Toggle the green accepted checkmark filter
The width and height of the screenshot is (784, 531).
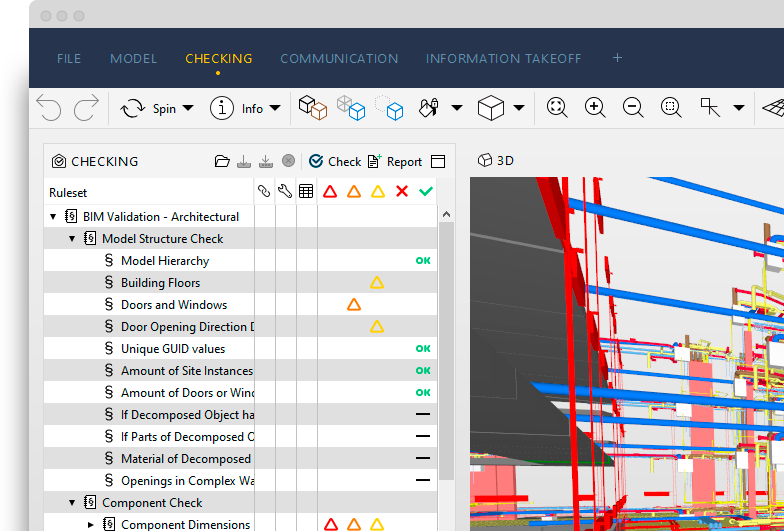click(426, 191)
